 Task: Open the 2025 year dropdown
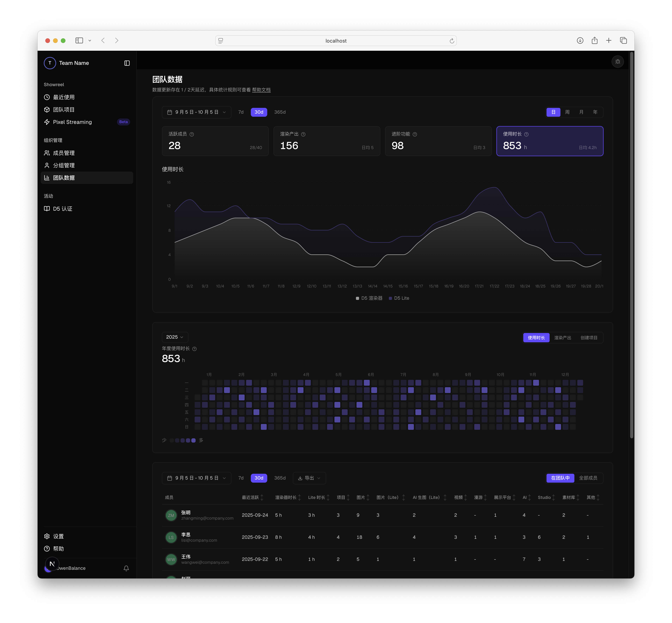tap(175, 337)
